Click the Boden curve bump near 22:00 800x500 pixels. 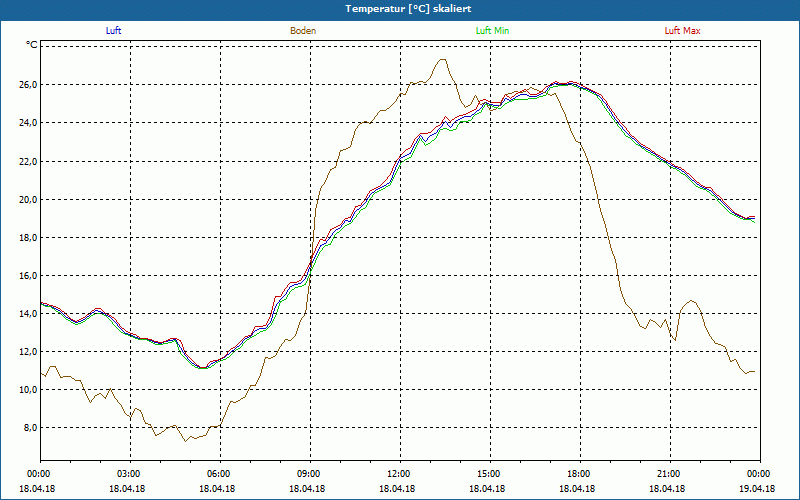coord(691,301)
